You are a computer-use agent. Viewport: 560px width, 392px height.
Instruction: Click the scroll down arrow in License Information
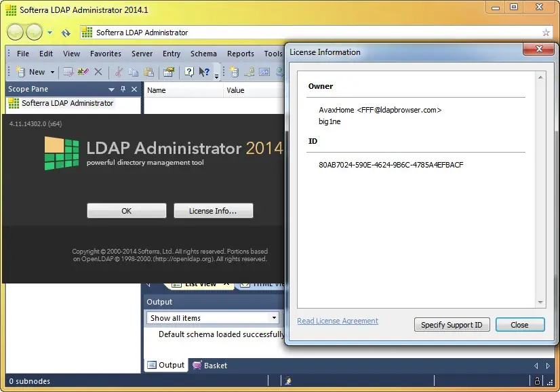(x=540, y=302)
